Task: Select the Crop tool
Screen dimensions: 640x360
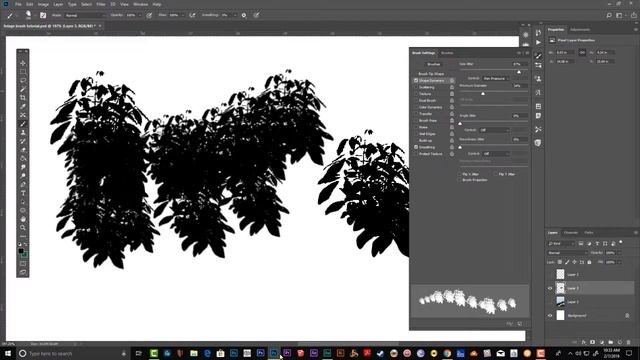Action: coord(23,98)
